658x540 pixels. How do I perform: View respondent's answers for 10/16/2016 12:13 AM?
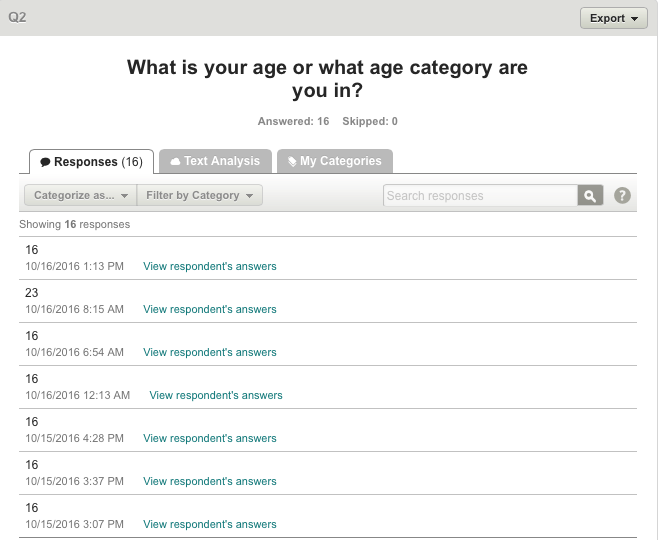tap(216, 395)
